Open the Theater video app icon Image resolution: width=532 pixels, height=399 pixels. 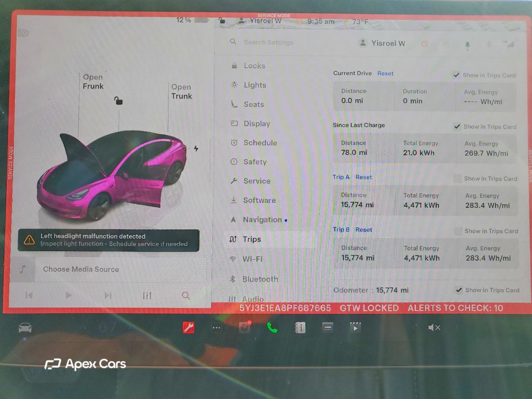pos(355,327)
